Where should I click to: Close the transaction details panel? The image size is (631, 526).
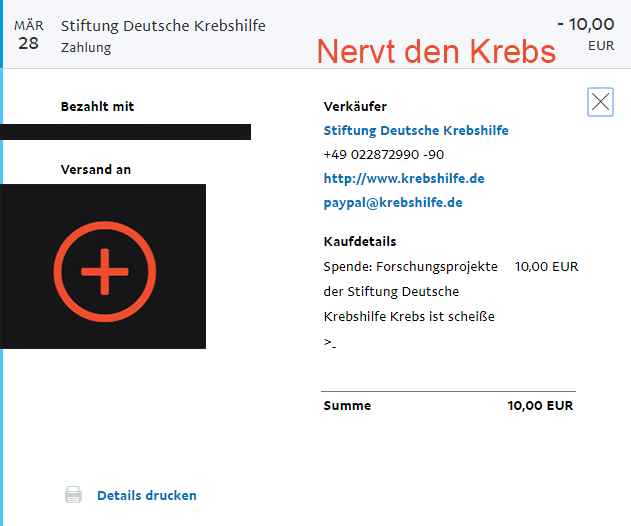click(x=600, y=102)
